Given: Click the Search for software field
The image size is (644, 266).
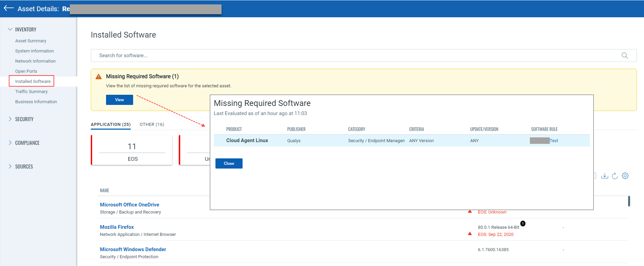Looking at the screenshot, I should [x=363, y=56].
